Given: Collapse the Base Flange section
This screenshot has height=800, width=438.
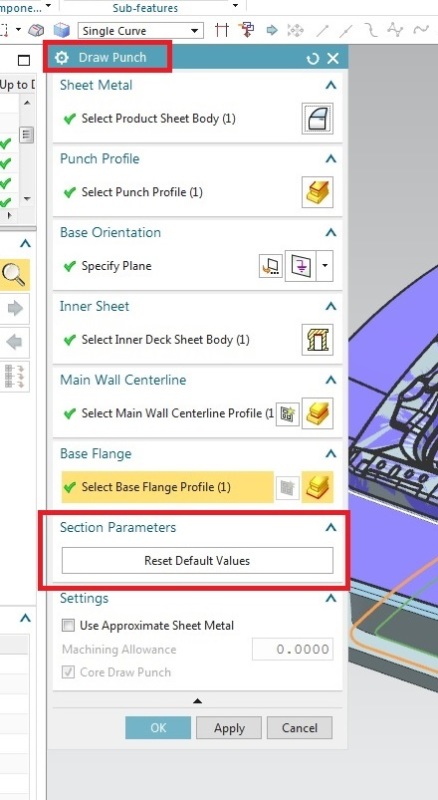Looking at the screenshot, I should (331, 454).
